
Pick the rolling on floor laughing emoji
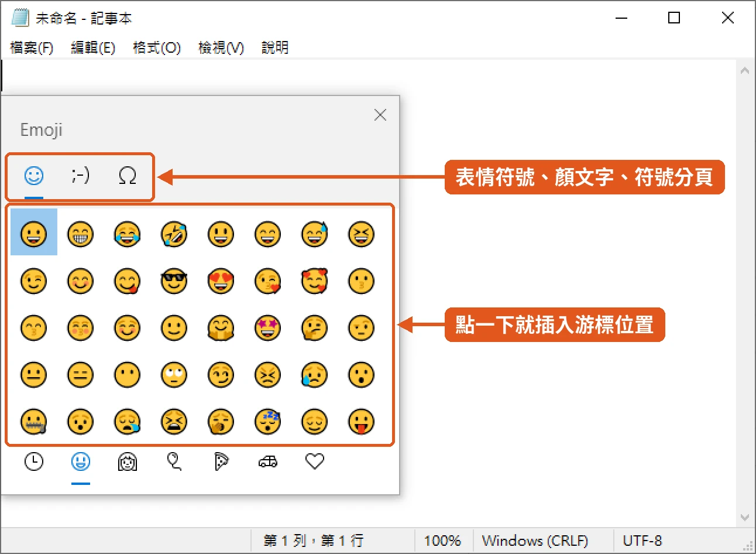click(174, 234)
